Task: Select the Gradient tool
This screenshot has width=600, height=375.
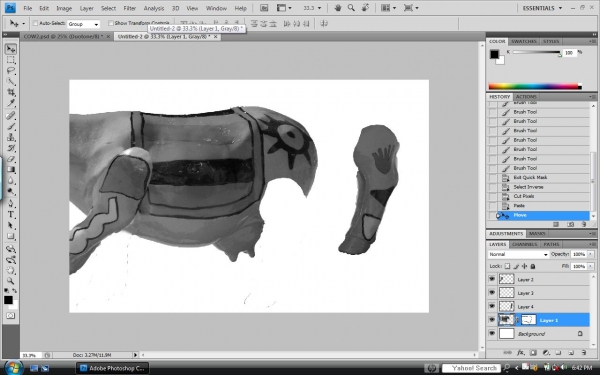Action: [x=11, y=169]
